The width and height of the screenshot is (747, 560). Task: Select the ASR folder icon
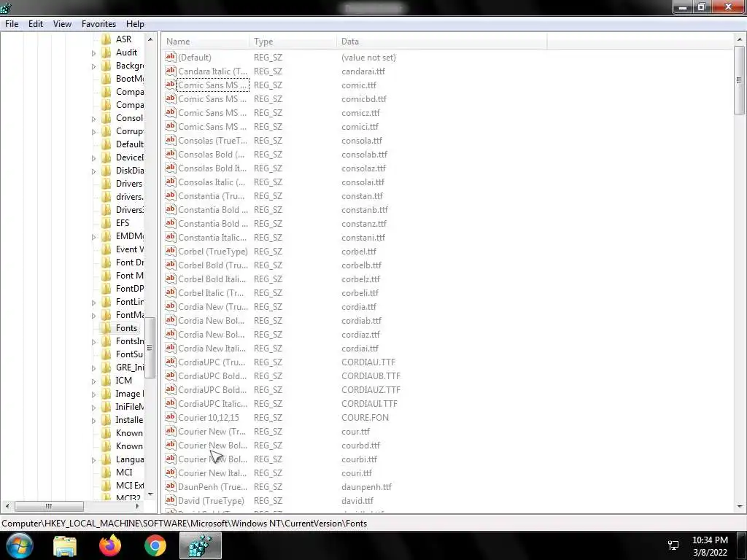[x=107, y=39]
